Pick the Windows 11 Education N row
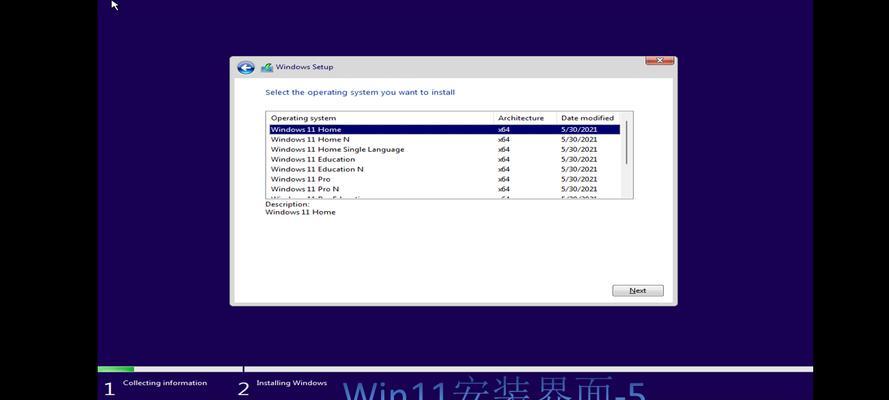Screen dimensions: 889x400 (444, 169)
